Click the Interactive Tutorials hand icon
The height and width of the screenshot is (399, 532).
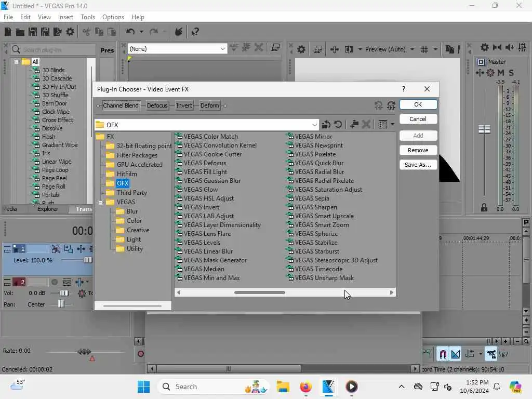pyautogui.click(x=179, y=32)
